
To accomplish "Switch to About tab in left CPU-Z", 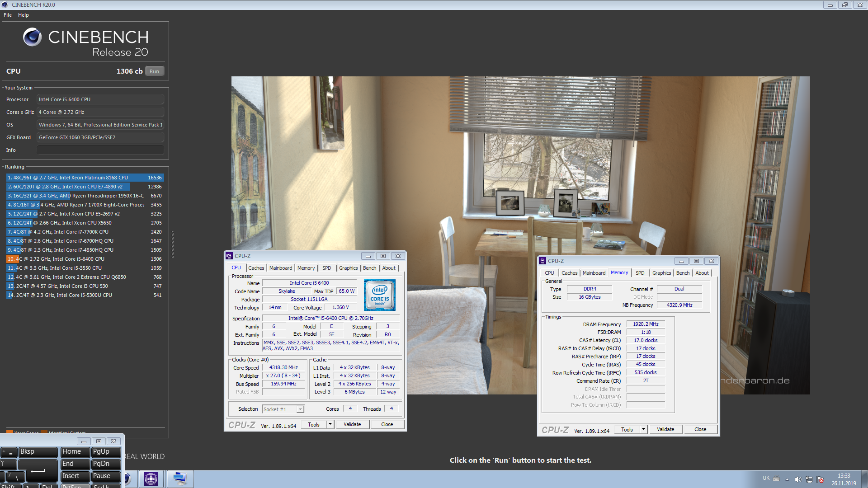I will click(x=389, y=268).
